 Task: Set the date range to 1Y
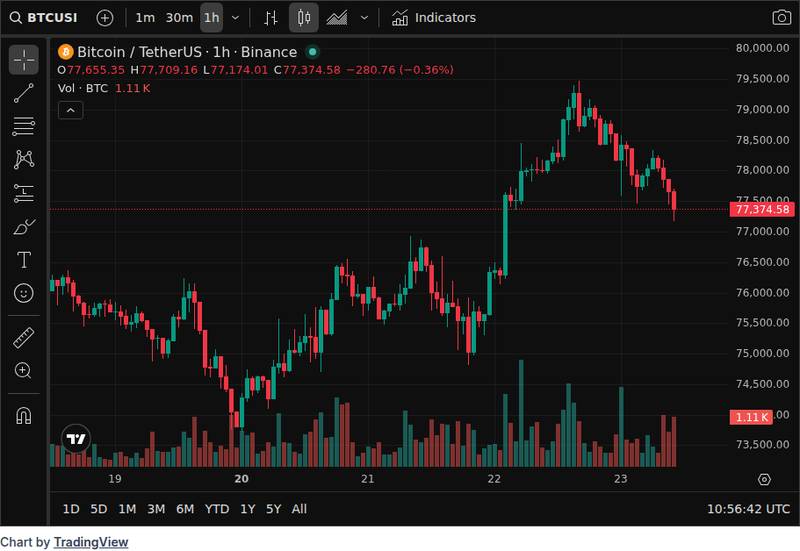[247, 509]
